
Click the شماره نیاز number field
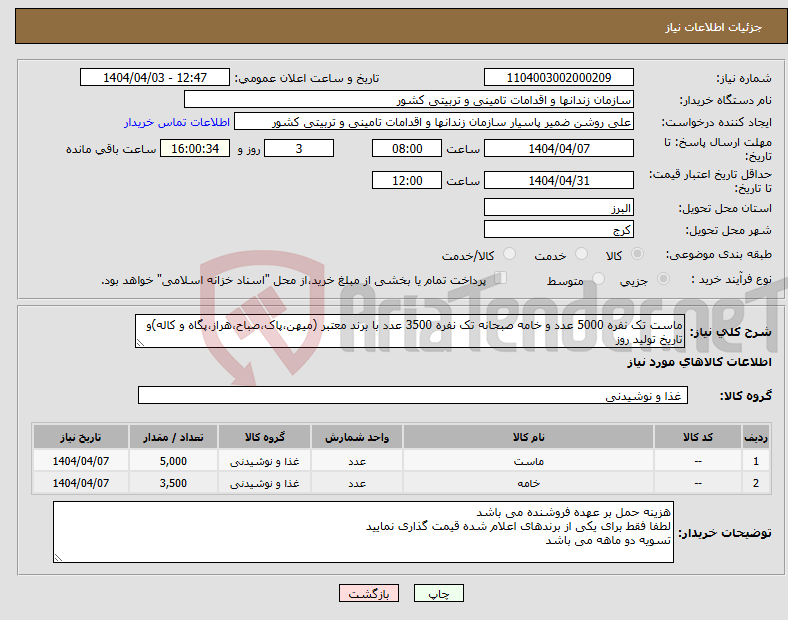[x=558, y=77]
